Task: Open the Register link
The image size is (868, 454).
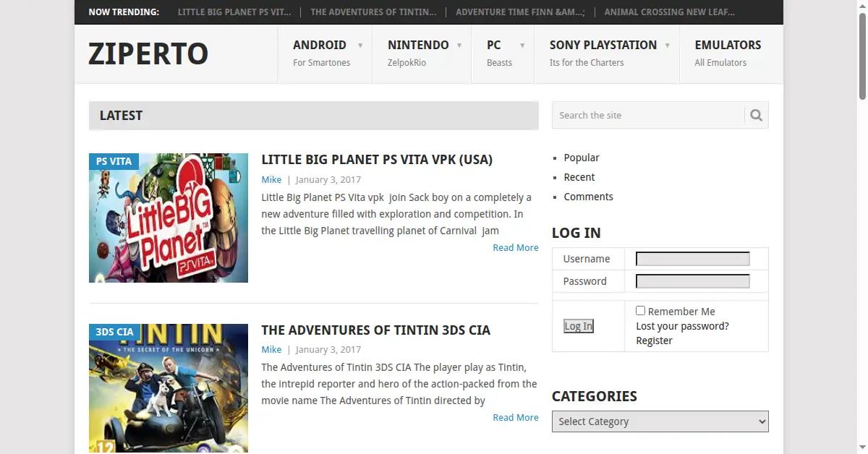Action: pyautogui.click(x=654, y=340)
